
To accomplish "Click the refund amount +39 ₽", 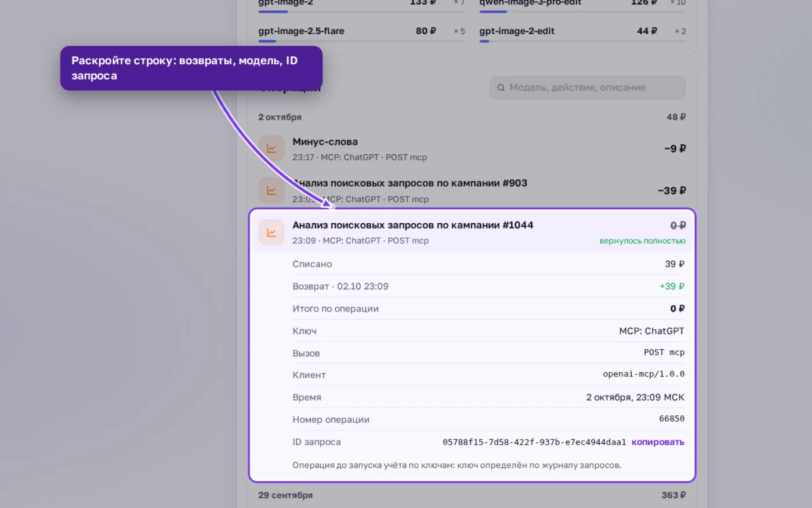I will tap(672, 286).
